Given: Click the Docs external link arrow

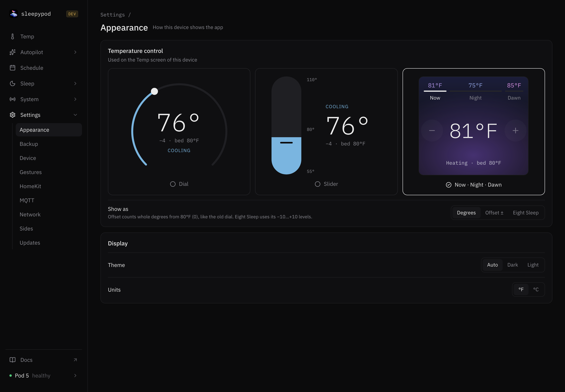Looking at the screenshot, I should 75,360.
